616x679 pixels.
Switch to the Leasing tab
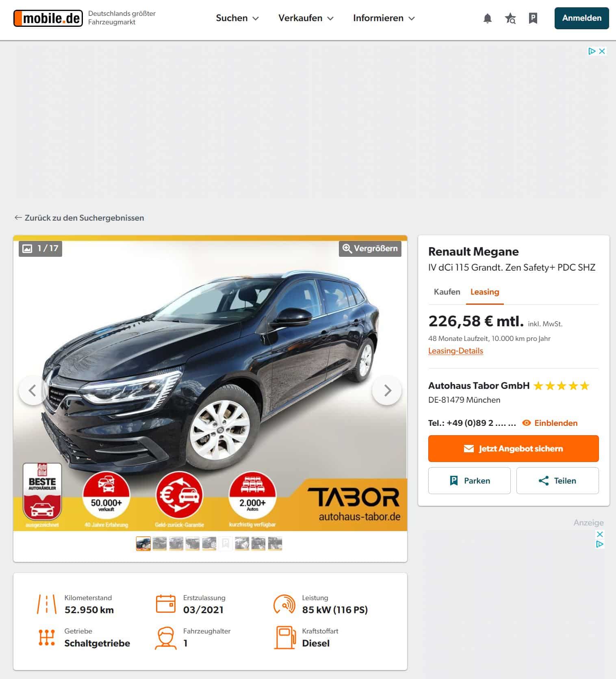(x=485, y=292)
